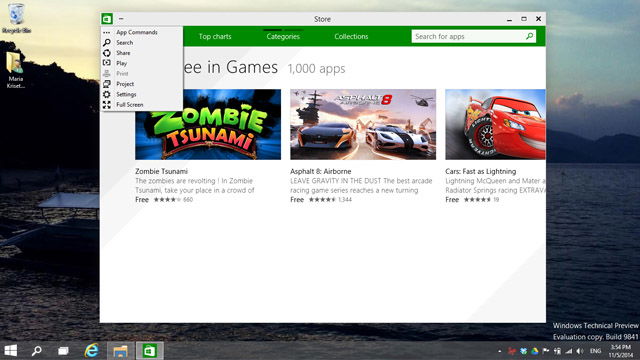Click the Play device icon in menu

(107, 63)
